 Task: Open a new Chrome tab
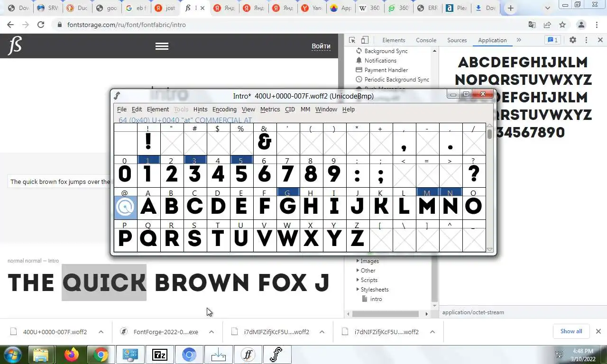[x=511, y=8]
